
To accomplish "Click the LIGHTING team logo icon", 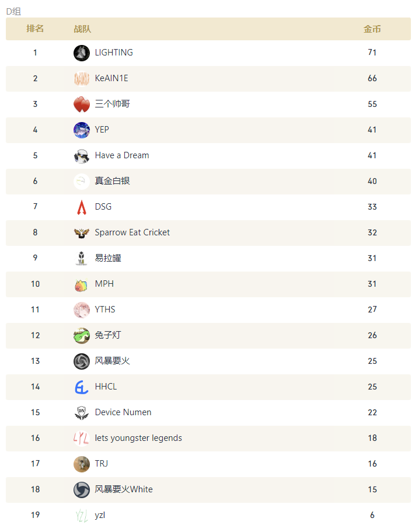I will [82, 53].
